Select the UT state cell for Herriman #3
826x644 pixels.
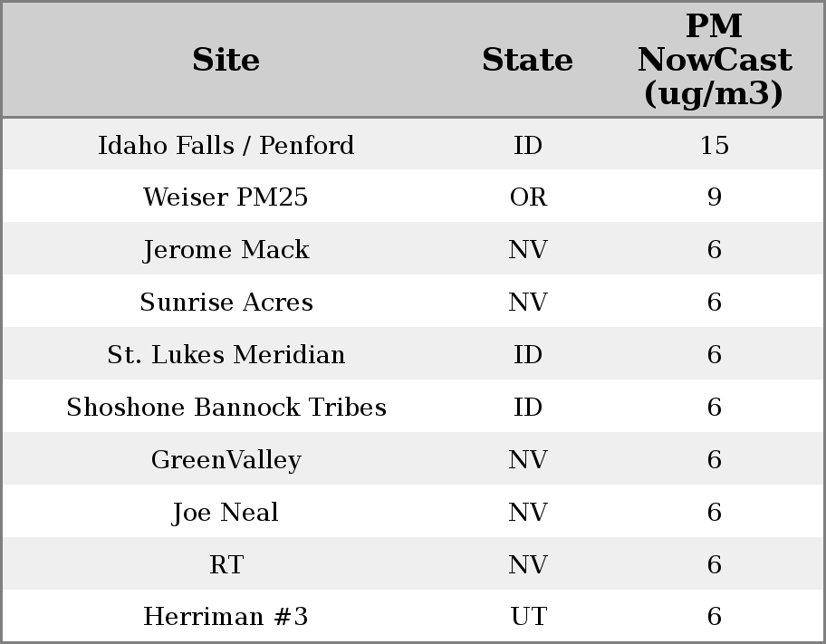(x=528, y=617)
